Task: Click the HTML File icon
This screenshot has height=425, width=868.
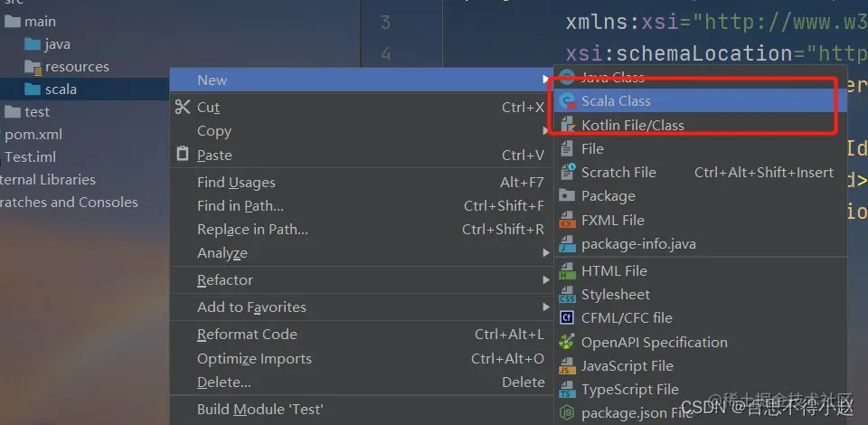Action: 568,270
